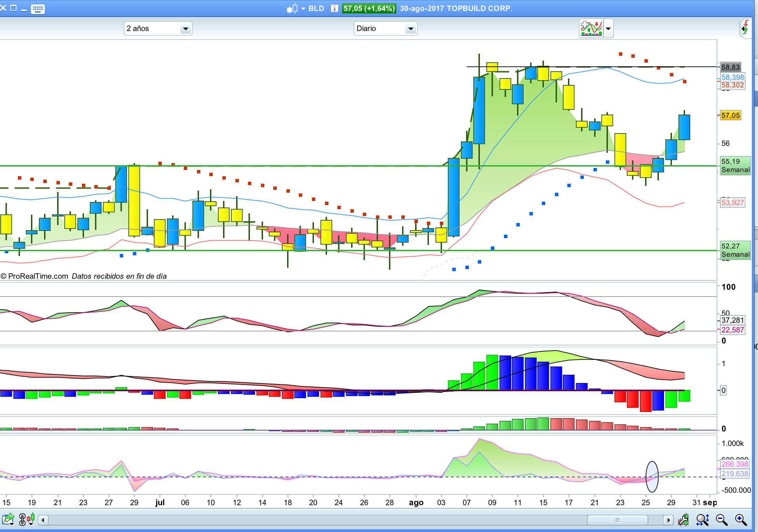The image size is (758, 532).
Task: Click the keyboard icon in title bar
Action: point(38,9)
